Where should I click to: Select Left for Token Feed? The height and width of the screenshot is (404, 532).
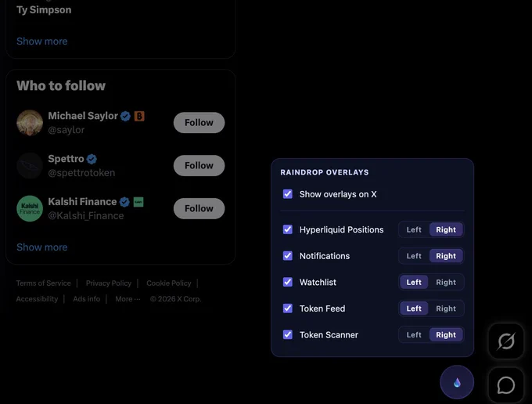click(414, 308)
